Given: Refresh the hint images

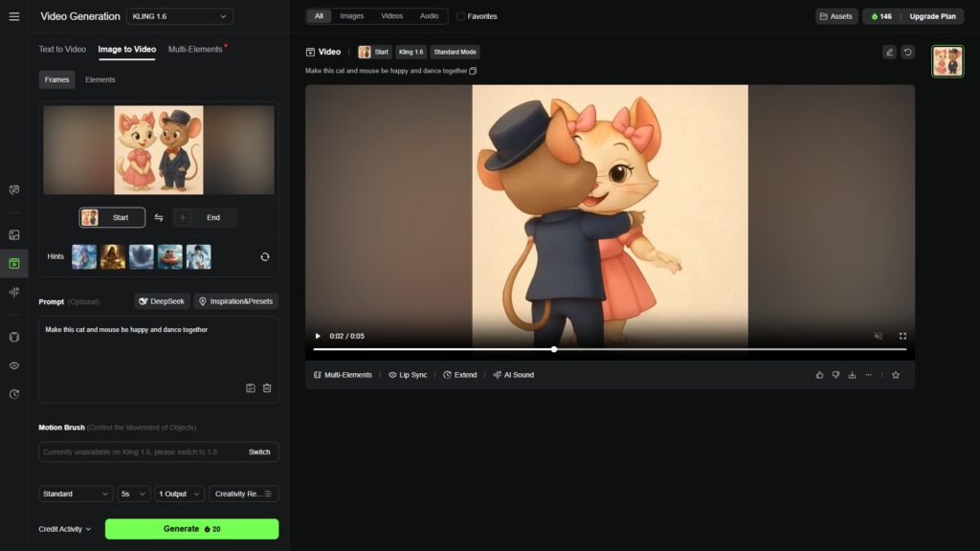Looking at the screenshot, I should tap(265, 256).
